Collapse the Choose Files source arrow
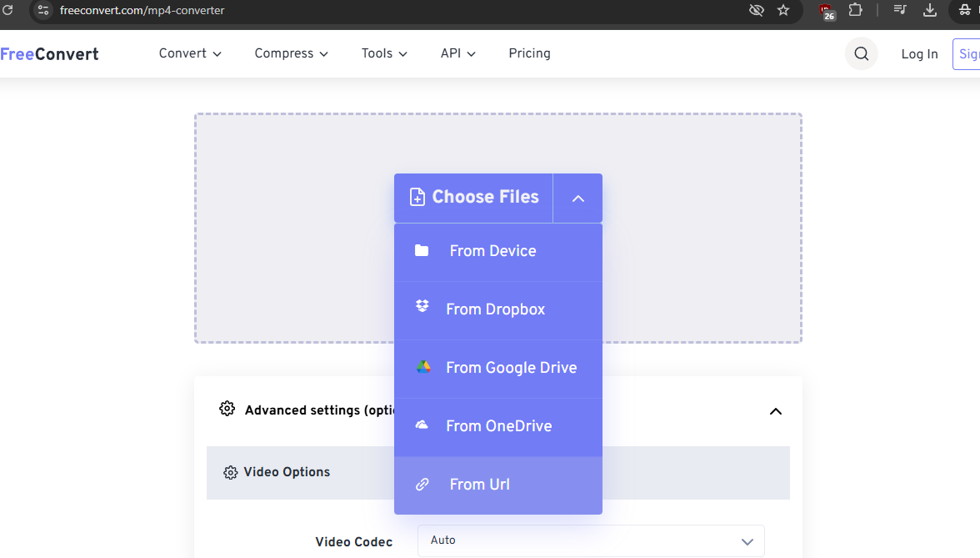Image resolution: width=980 pixels, height=558 pixels. click(577, 199)
